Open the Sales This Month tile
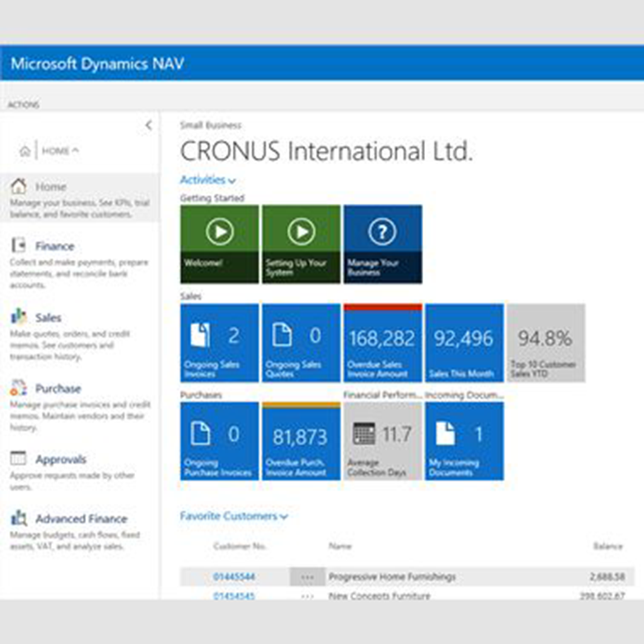Image resolution: width=644 pixels, height=644 pixels. [465, 343]
